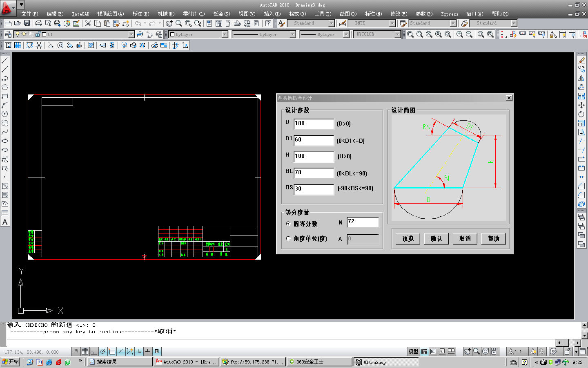This screenshot has height=368, width=588.
Task: Select the Line tool in Draw toolbar
Action: (5, 60)
